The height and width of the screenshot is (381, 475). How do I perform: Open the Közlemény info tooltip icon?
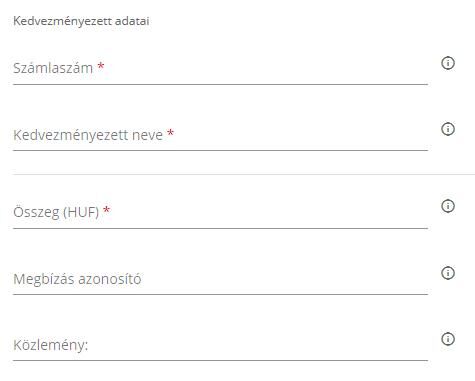[x=448, y=339]
